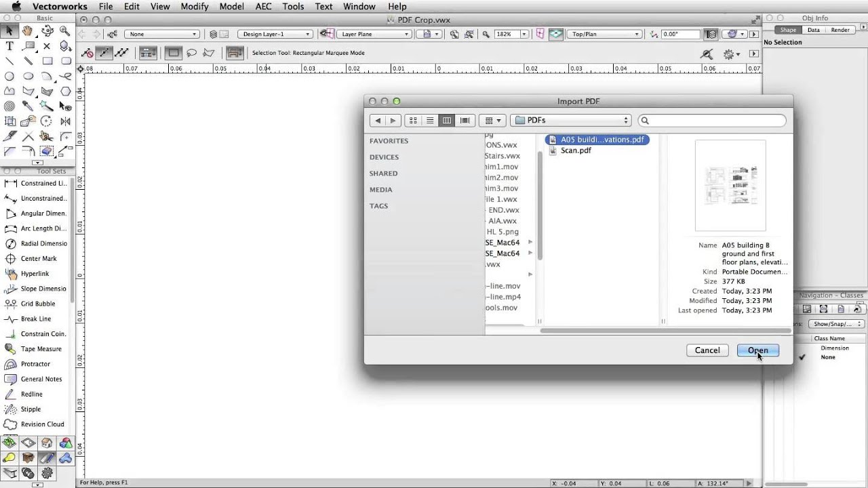868x488 pixels.
Task: Click Cancel in the Import PDF dialog
Action: pos(707,350)
